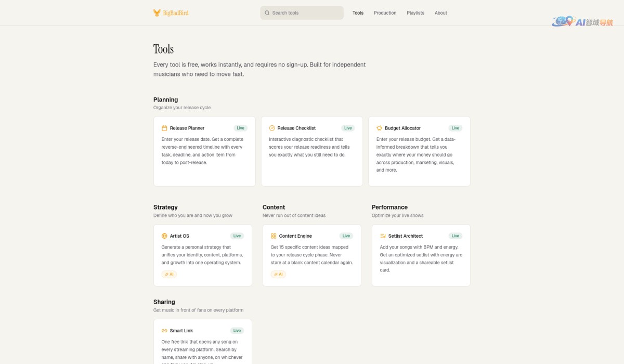Open the Budget Allocator tool title
This screenshot has width=624, height=364.
tap(402, 128)
